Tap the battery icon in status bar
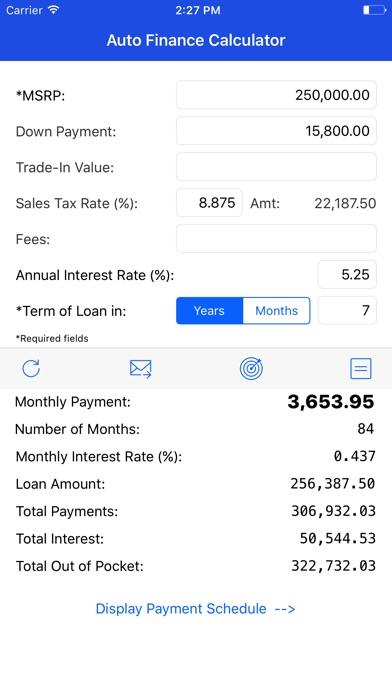This screenshot has height=696, width=392. pos(374,10)
